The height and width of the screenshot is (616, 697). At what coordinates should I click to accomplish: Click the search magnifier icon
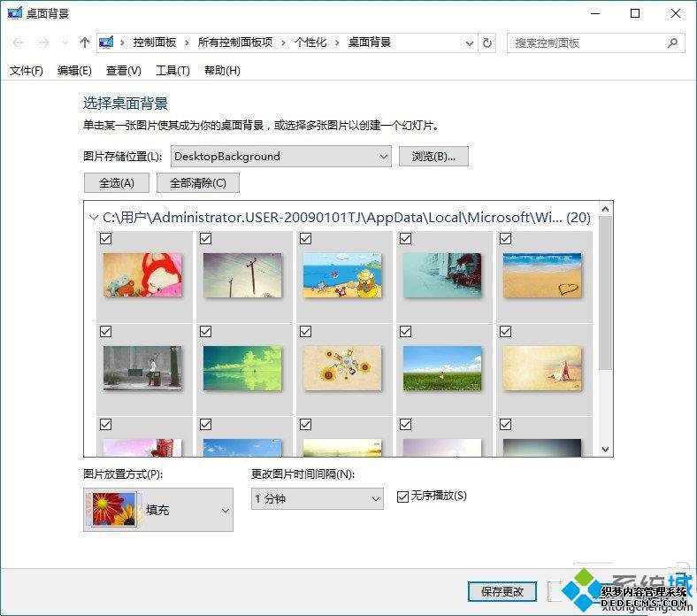click(672, 43)
